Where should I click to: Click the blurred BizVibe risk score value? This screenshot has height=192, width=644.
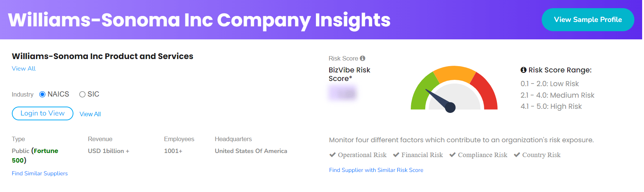pos(343,93)
